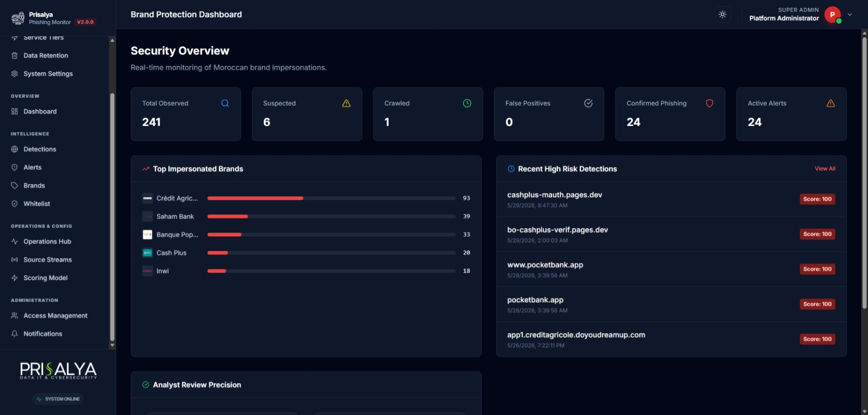Click the Crawled clock icon
The image size is (868, 415).
(467, 103)
